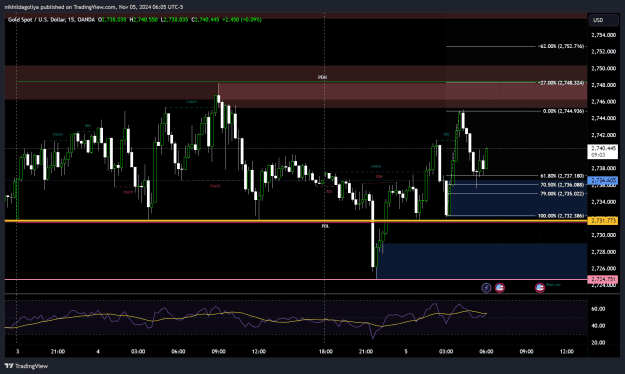Image resolution: width=625 pixels, height=374 pixels.
Task: Open the USD currency selector
Action: pyautogui.click(x=603, y=20)
